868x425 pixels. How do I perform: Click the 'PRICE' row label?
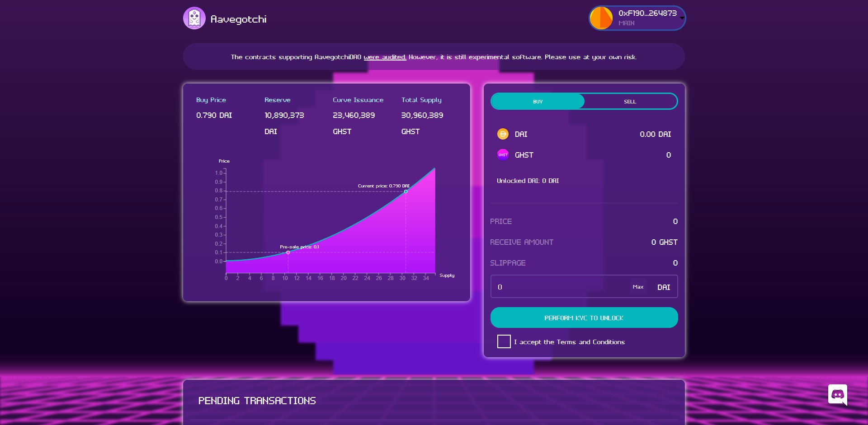(x=501, y=221)
